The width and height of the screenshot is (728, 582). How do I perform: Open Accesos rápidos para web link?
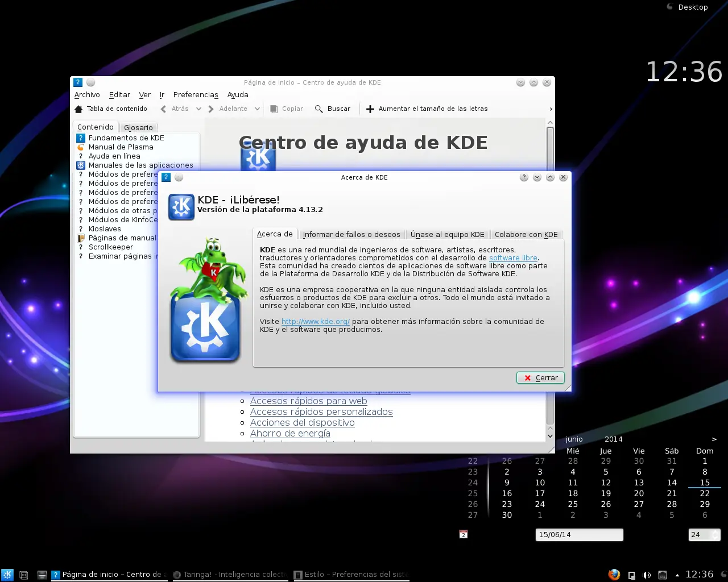309,401
